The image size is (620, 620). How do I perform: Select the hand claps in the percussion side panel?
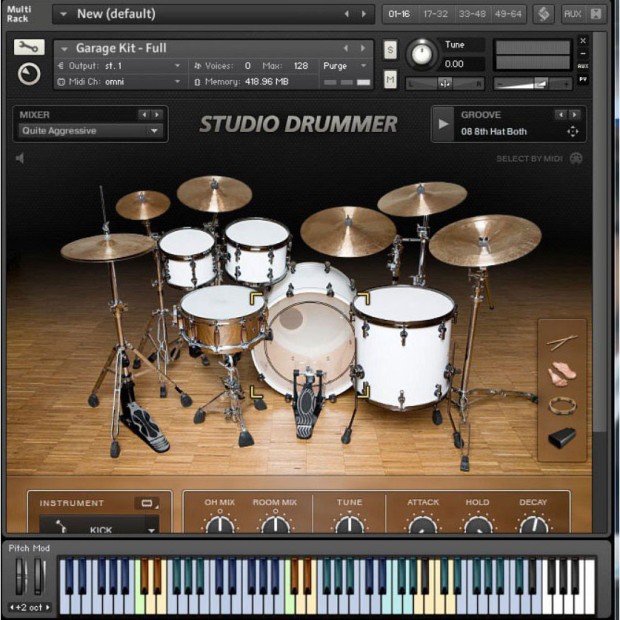click(x=562, y=374)
